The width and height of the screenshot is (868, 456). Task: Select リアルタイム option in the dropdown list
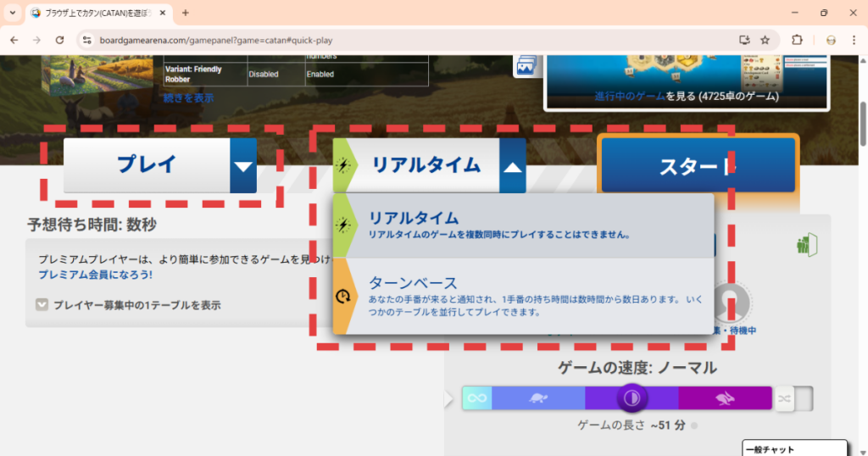pyautogui.click(x=524, y=225)
